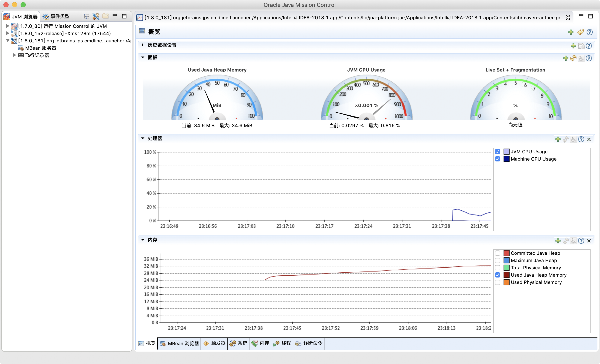600x364 pixels.
Task: Expand 历史数据设置 section
Action: coord(143,45)
